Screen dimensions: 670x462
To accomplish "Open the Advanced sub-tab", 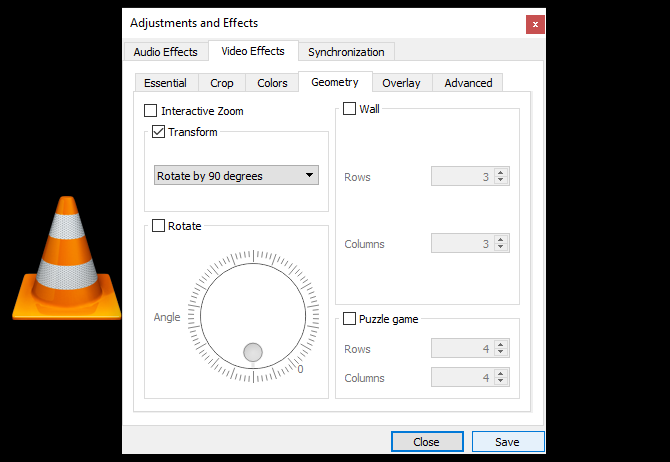I will click(468, 83).
